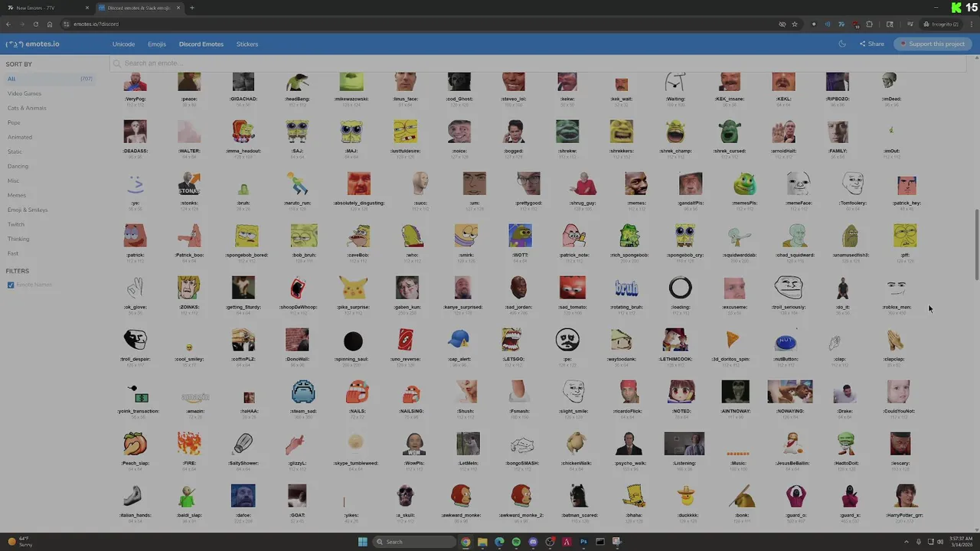Pick the :steam_sad: emote
The width and height of the screenshot is (980, 551).
pyautogui.click(x=303, y=392)
